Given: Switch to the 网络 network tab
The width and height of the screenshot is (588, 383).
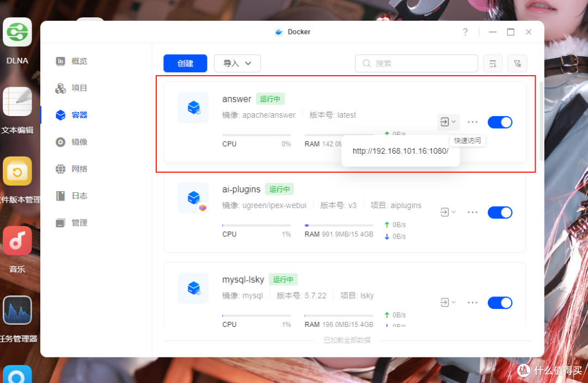Looking at the screenshot, I should tap(79, 169).
